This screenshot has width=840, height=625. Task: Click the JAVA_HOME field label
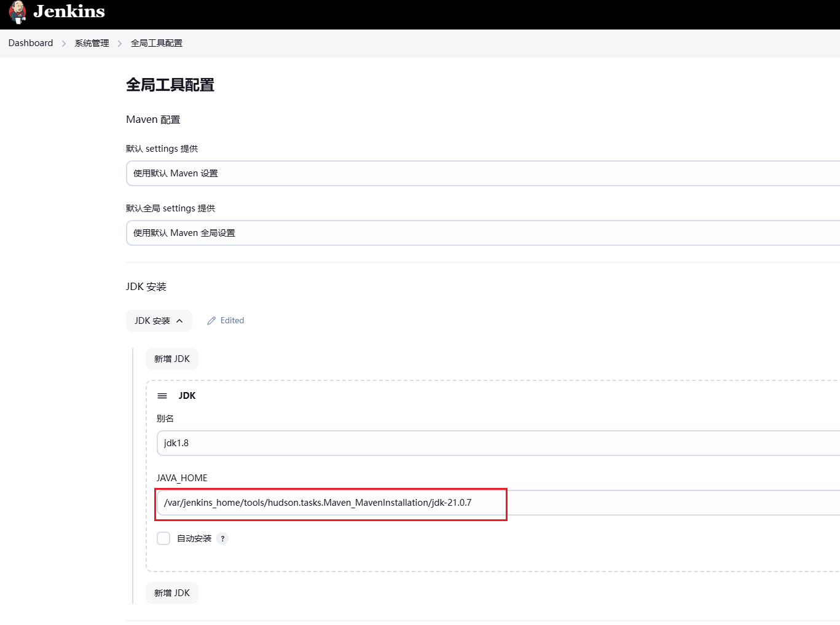182,478
